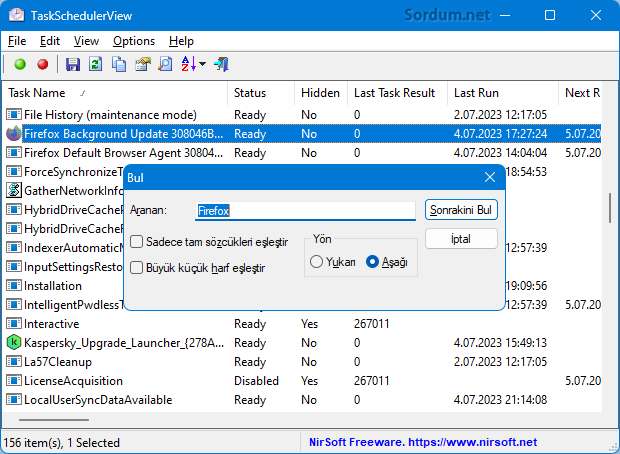620x454 pixels.
Task: Click the icon beside Installation task
Action: pyautogui.click(x=13, y=286)
